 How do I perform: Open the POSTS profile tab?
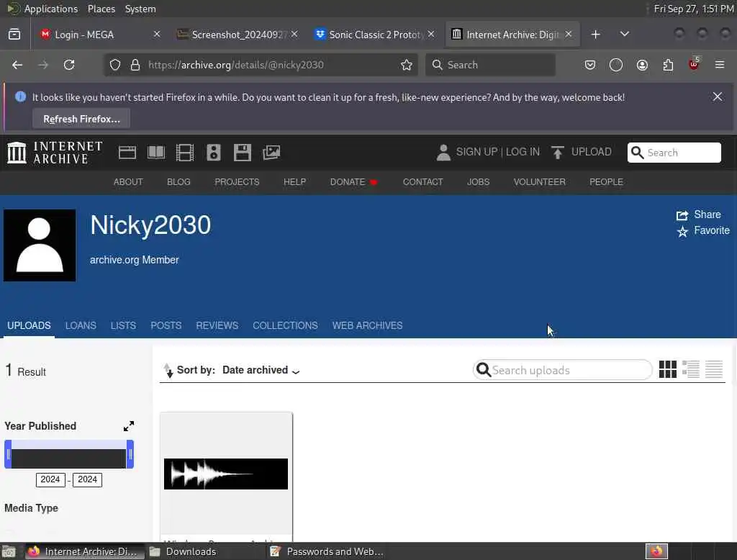[166, 325]
